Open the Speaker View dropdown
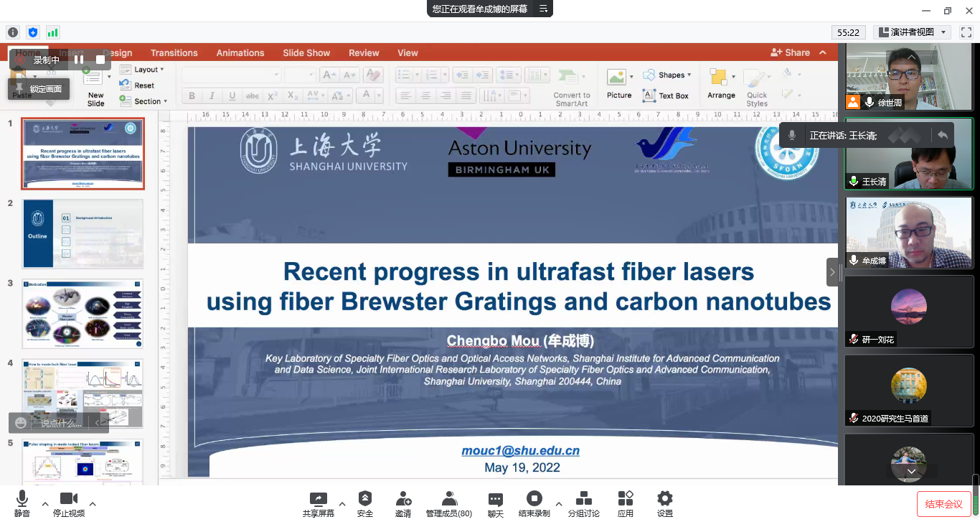Image resolution: width=980 pixels, height=522 pixels. coord(913,32)
